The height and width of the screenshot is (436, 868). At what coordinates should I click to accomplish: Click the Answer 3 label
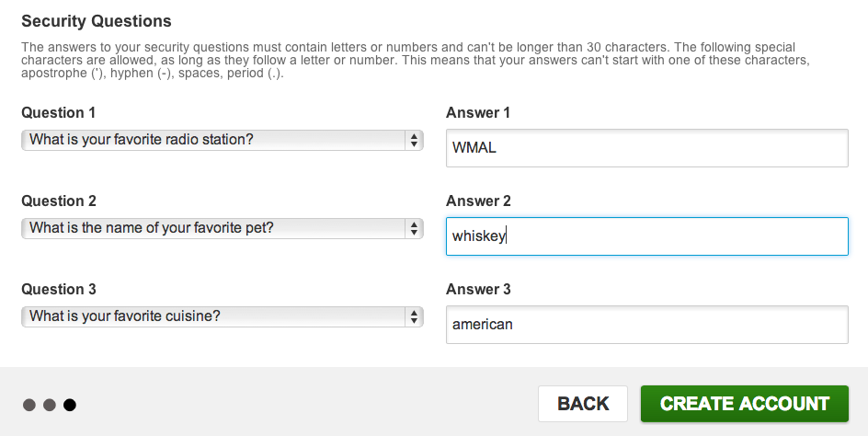[x=478, y=290]
